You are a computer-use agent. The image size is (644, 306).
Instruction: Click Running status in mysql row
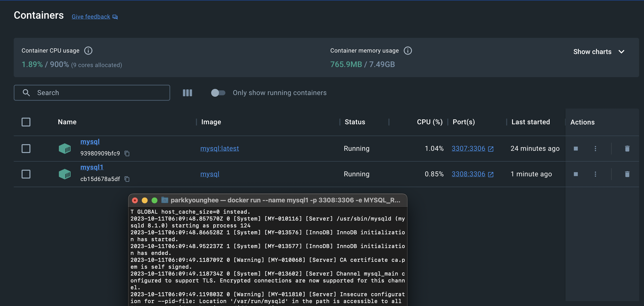357,149
